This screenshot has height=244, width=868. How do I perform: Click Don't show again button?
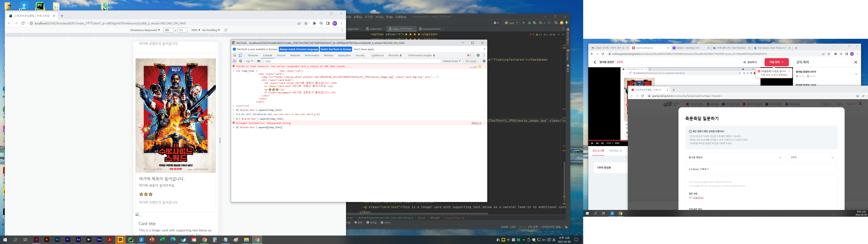364,49
